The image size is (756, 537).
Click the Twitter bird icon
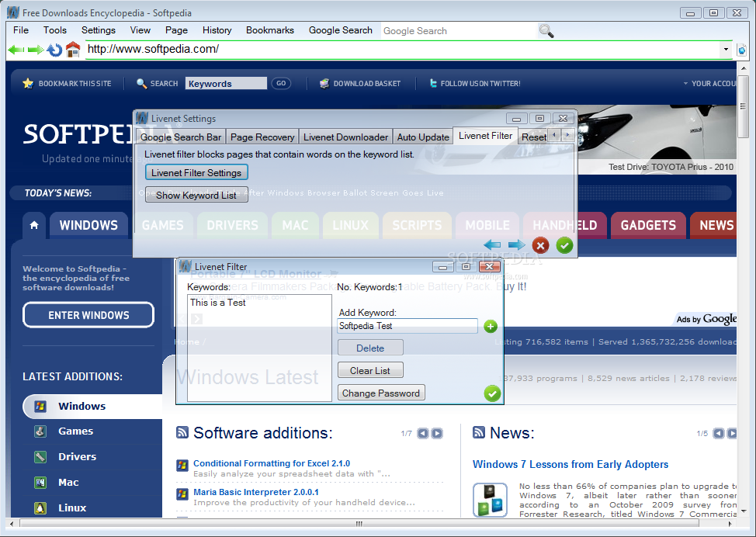[x=433, y=83]
